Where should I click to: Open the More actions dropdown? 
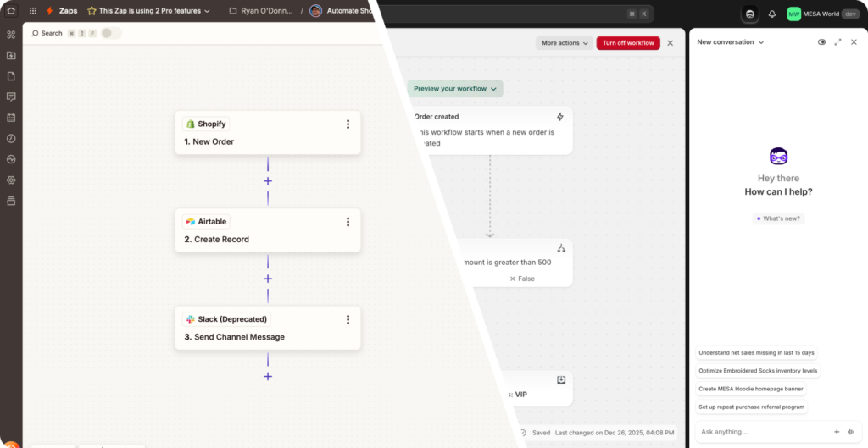[565, 42]
